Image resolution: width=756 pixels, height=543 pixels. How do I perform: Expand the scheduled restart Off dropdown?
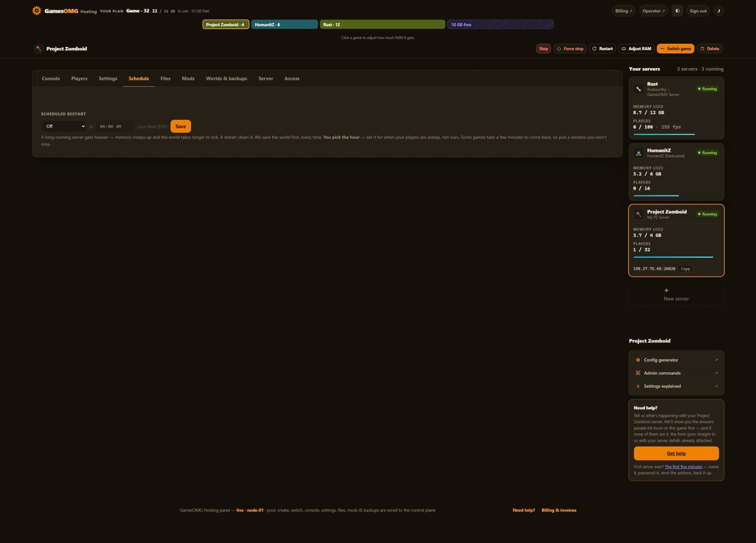pos(63,126)
